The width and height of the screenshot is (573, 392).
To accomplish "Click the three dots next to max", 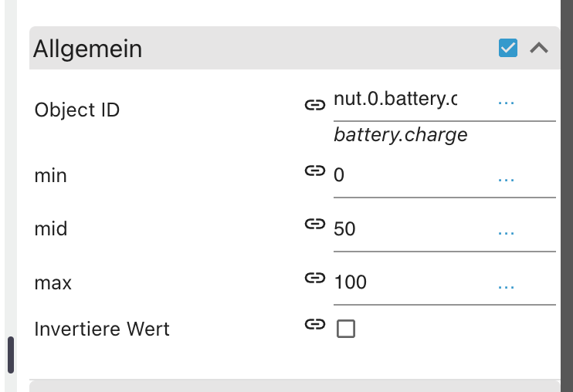I will pos(506,286).
